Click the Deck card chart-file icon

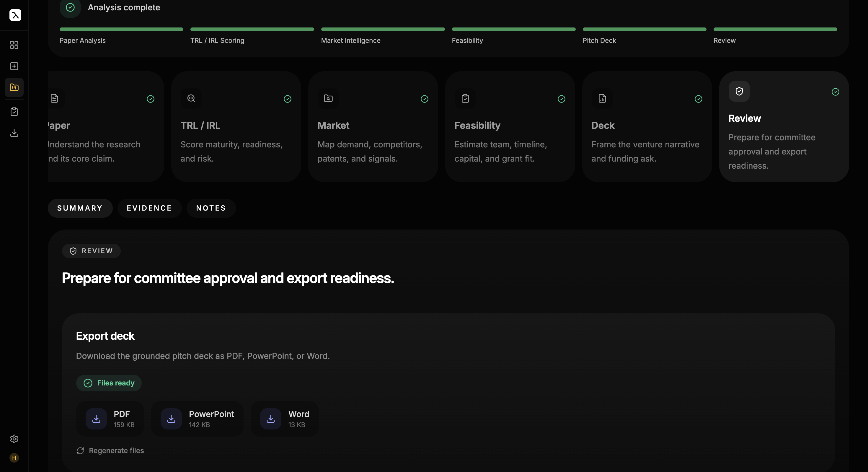(x=602, y=98)
